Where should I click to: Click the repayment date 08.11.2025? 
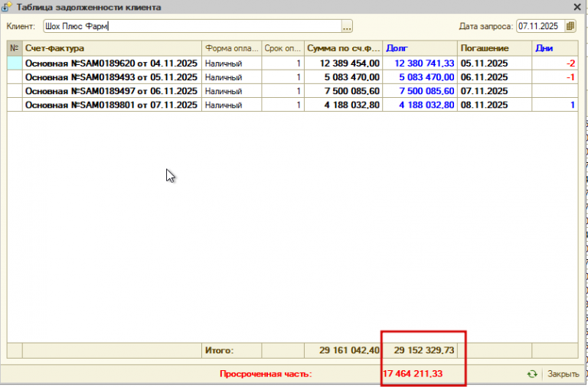pos(484,105)
